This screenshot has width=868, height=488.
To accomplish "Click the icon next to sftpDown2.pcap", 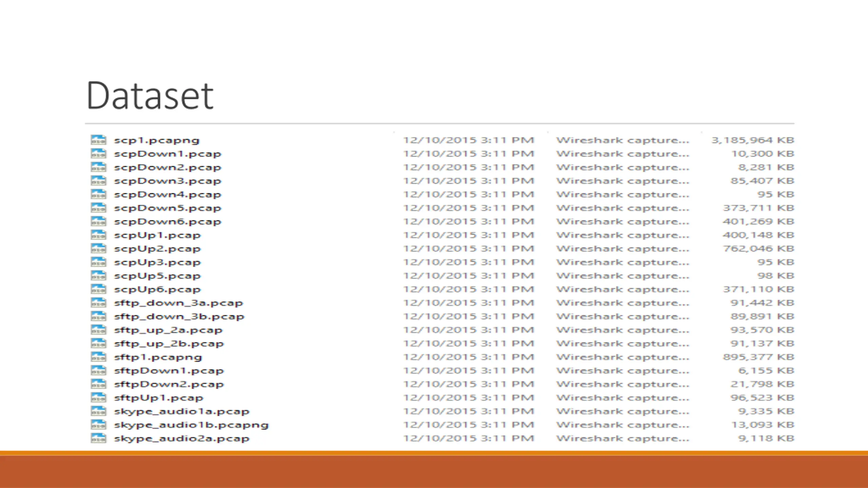I will [x=98, y=384].
